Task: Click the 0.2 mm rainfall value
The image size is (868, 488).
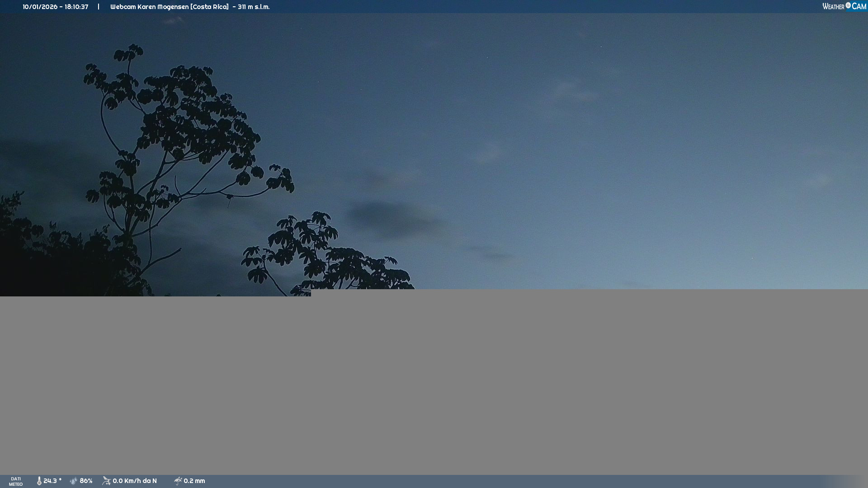Action: pyautogui.click(x=194, y=481)
